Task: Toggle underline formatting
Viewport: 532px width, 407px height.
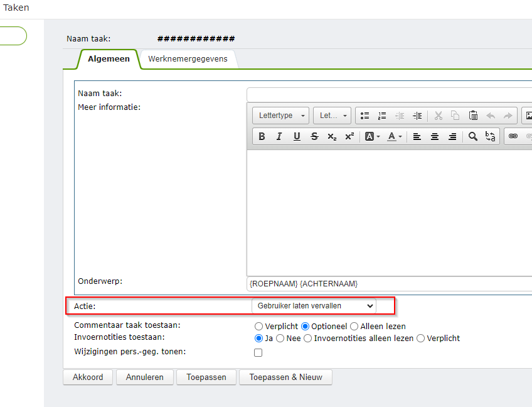Action: coord(297,136)
